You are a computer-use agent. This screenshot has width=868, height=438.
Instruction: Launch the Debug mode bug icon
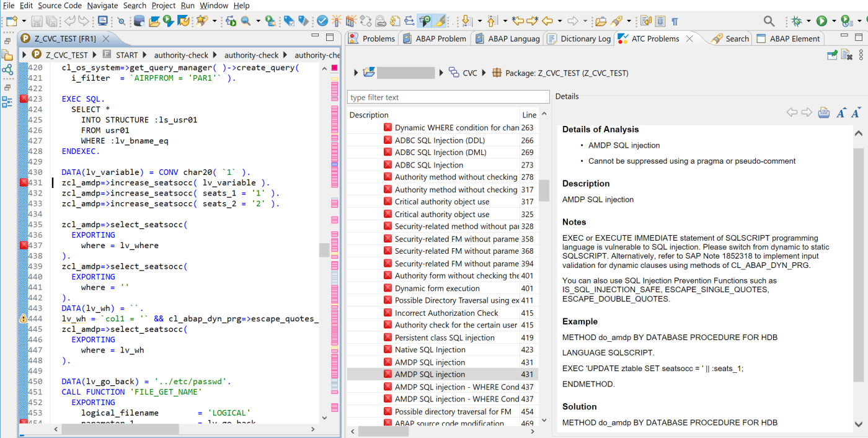point(797,20)
